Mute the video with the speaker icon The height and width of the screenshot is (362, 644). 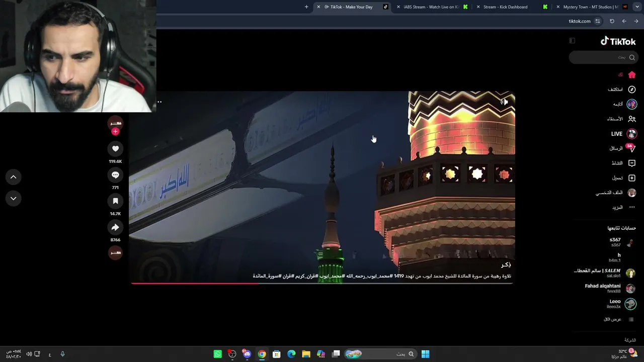(x=504, y=102)
